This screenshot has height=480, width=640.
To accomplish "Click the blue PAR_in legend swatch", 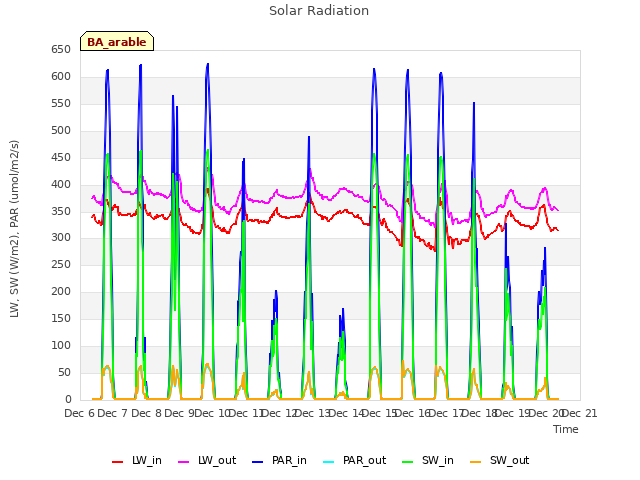I will (258, 462).
